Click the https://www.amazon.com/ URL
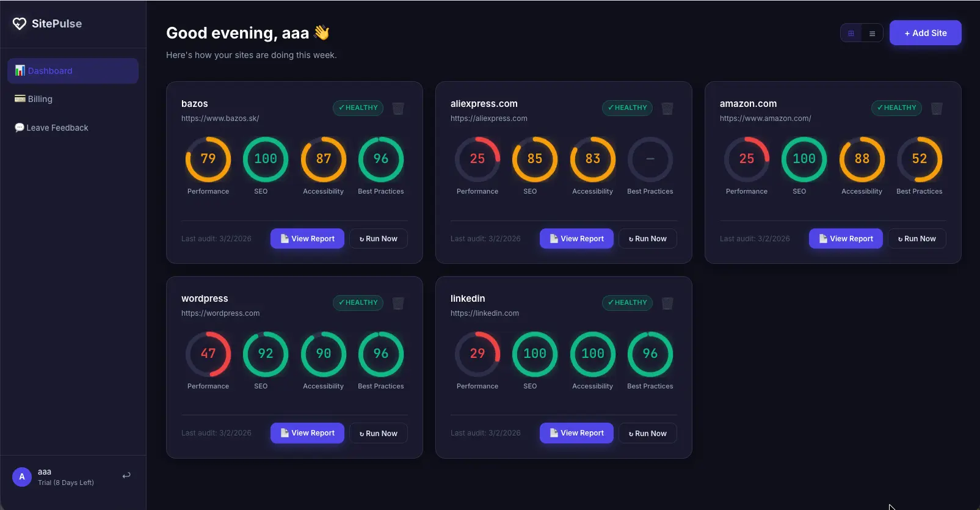This screenshot has width=980, height=510. click(x=765, y=118)
